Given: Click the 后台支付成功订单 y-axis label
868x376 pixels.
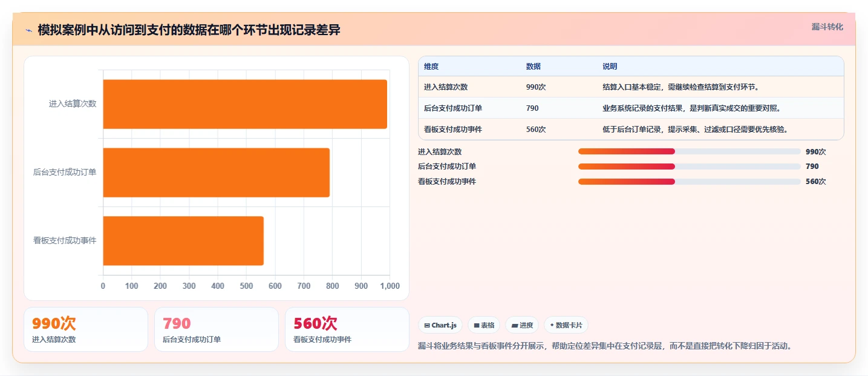Looking at the screenshot, I should pyautogui.click(x=65, y=173).
